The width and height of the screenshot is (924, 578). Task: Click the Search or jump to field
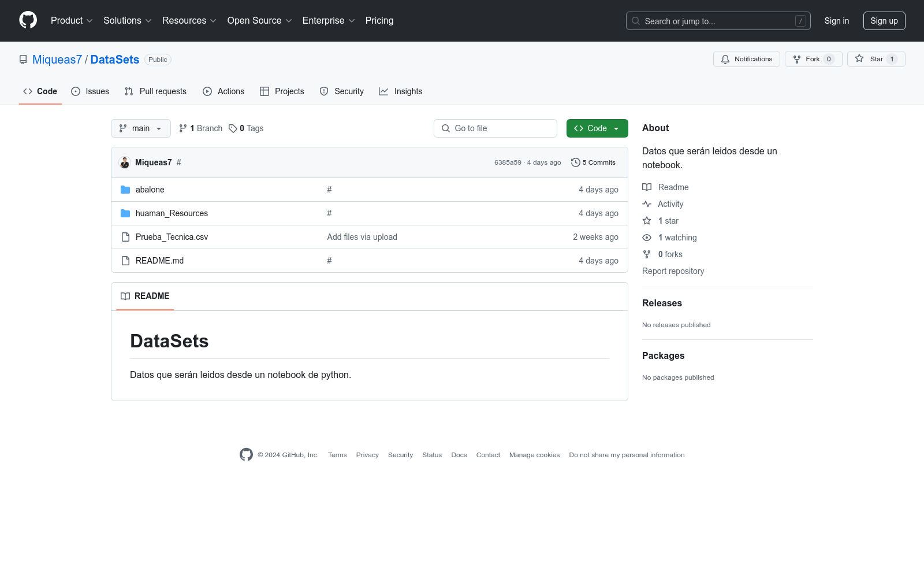click(718, 21)
